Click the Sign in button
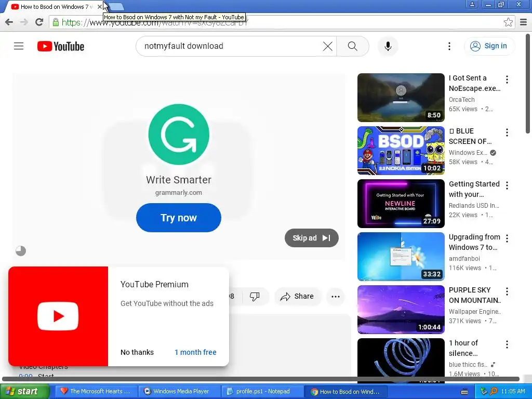 coord(489,46)
